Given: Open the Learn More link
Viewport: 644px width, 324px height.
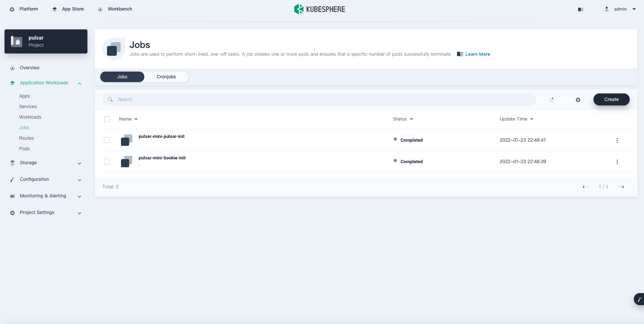Looking at the screenshot, I should point(478,54).
